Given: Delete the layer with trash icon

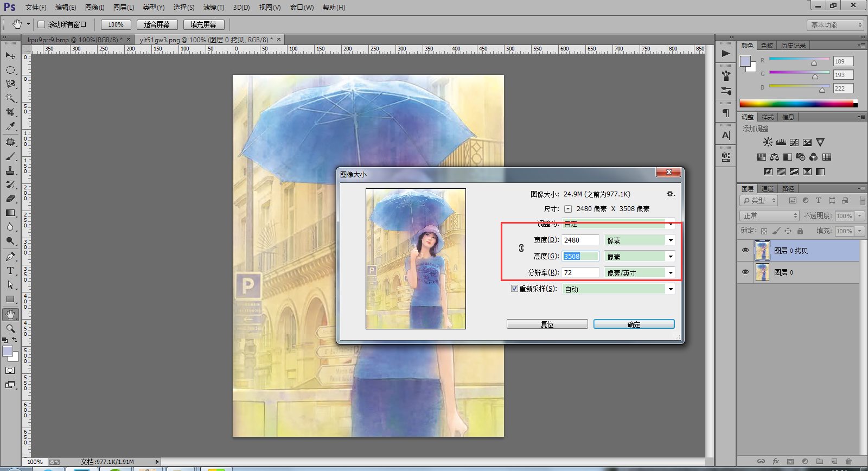Looking at the screenshot, I should (849, 461).
